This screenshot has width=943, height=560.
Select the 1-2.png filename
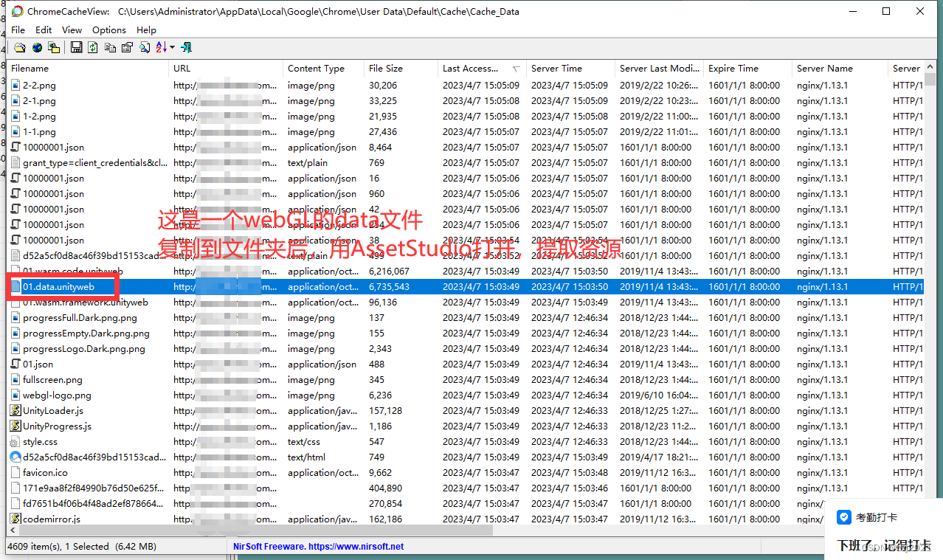[x=39, y=116]
